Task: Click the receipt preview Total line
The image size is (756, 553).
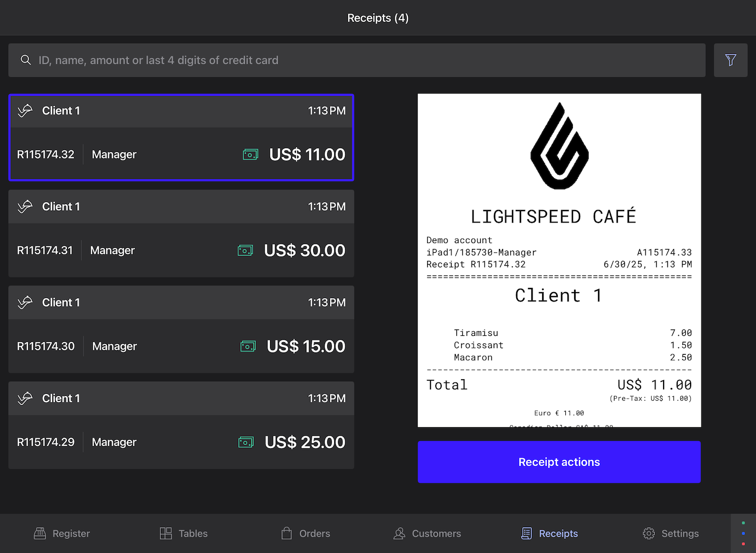Action: (x=559, y=385)
